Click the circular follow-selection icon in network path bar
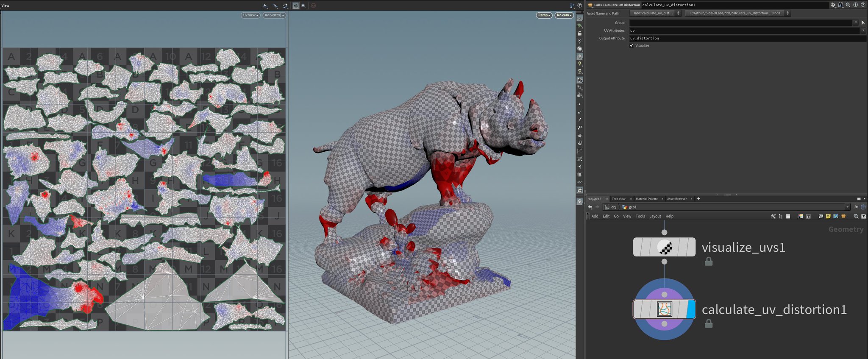Viewport: 868px width, 359px height. point(863,207)
